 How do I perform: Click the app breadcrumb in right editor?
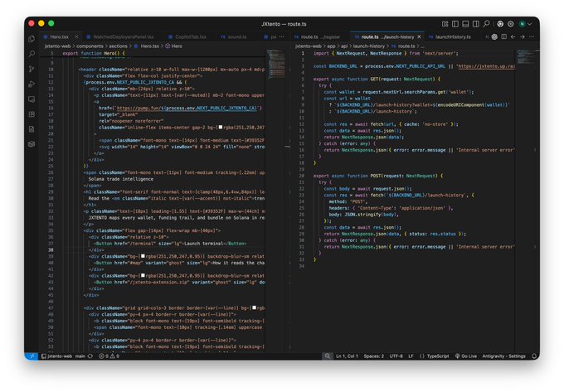(x=331, y=46)
